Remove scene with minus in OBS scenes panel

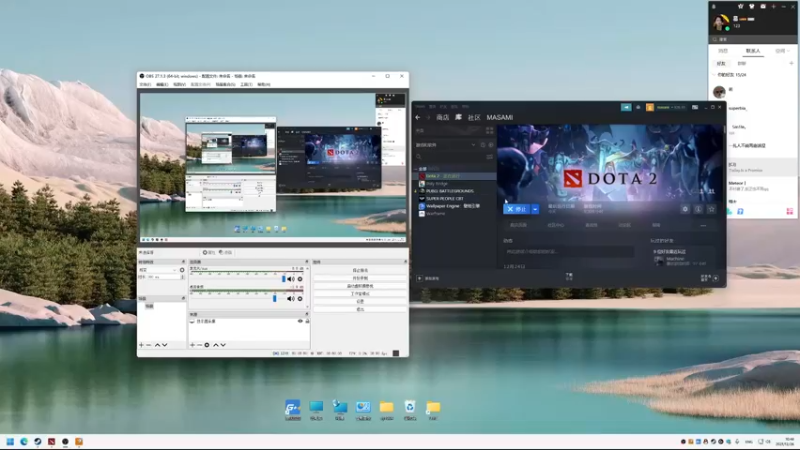tap(148, 345)
